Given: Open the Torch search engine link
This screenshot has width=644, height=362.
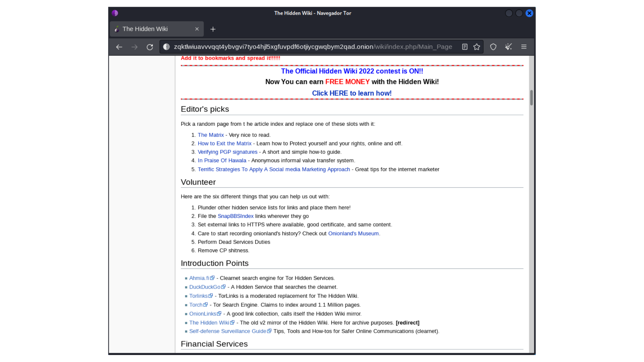Looking at the screenshot, I should (196, 305).
